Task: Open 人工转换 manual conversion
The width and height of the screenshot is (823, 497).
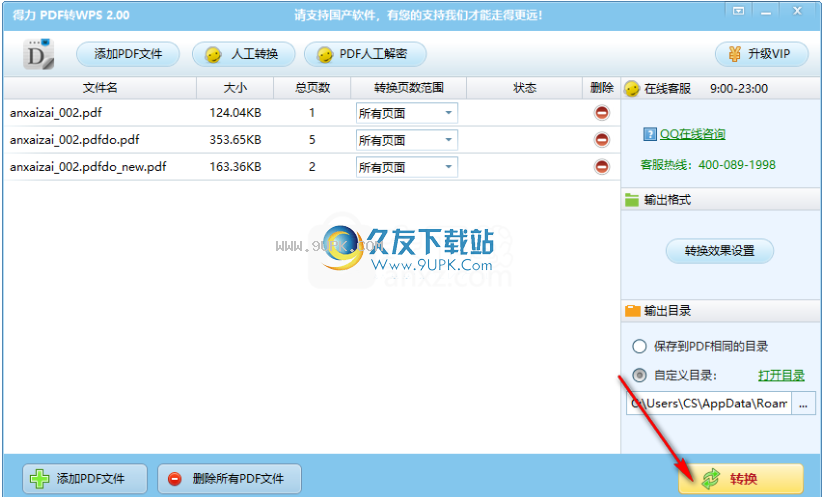Action: coord(244,54)
